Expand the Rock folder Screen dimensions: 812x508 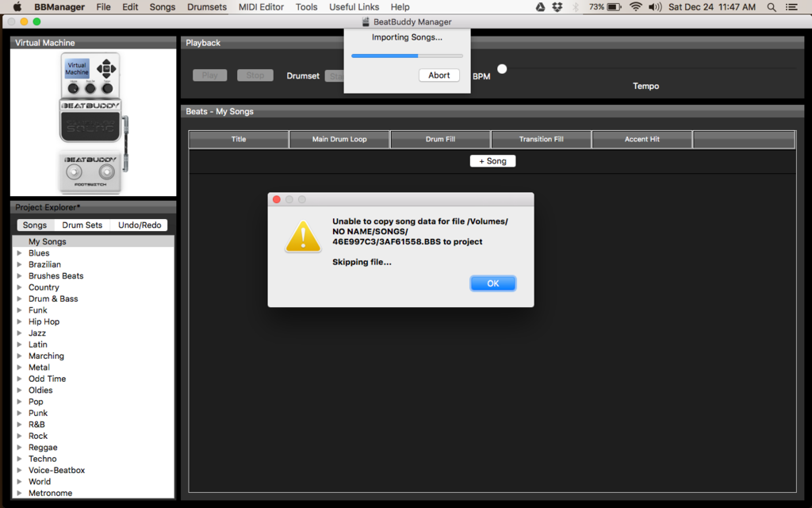pyautogui.click(x=19, y=436)
